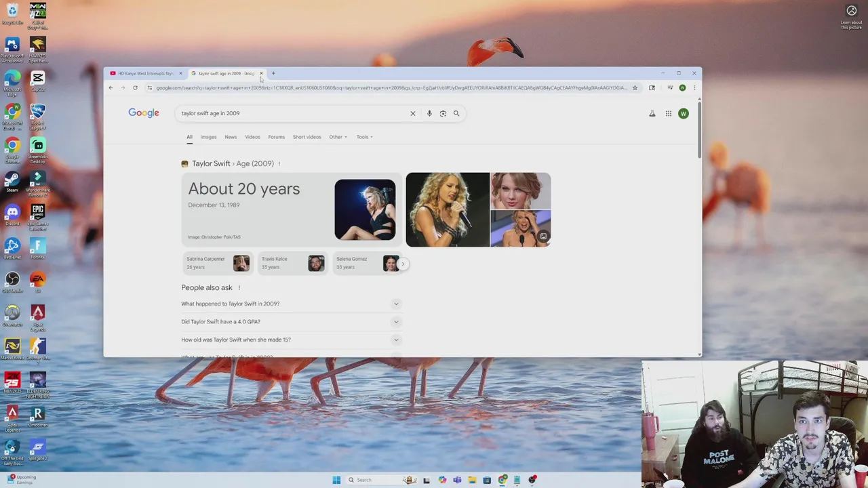
Task: Switch to Short videos results
Action: tap(307, 137)
